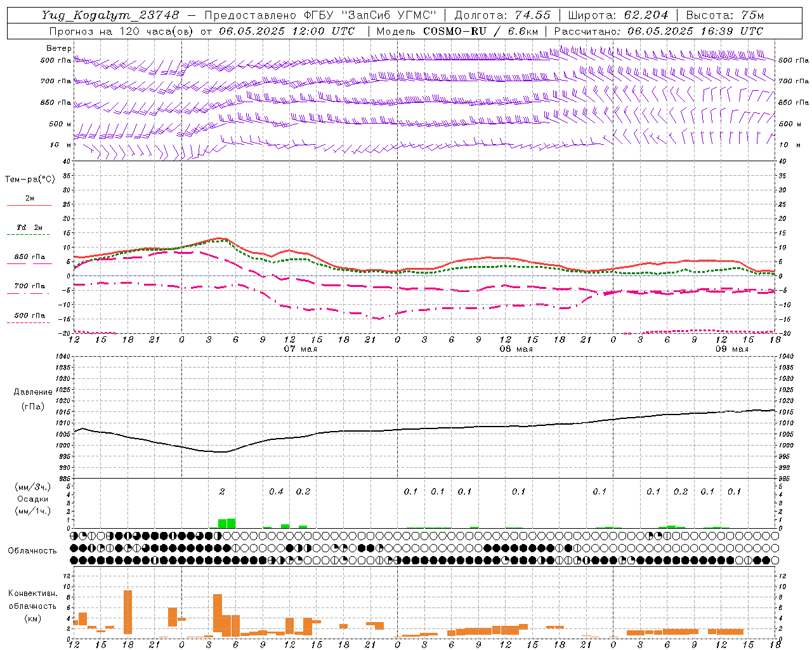The width and height of the screenshot is (812, 650).
Task: Click the '850 гПа' temperature legend entry
Action: tap(30, 257)
